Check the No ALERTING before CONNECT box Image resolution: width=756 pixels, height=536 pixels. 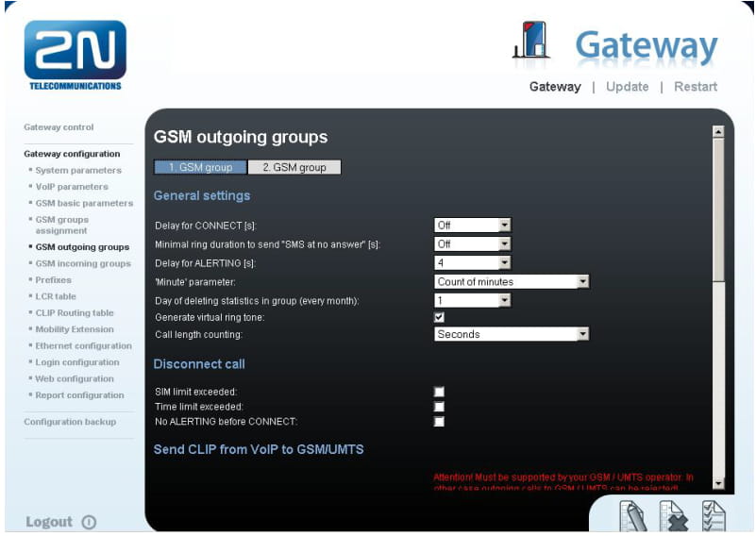[x=439, y=422]
